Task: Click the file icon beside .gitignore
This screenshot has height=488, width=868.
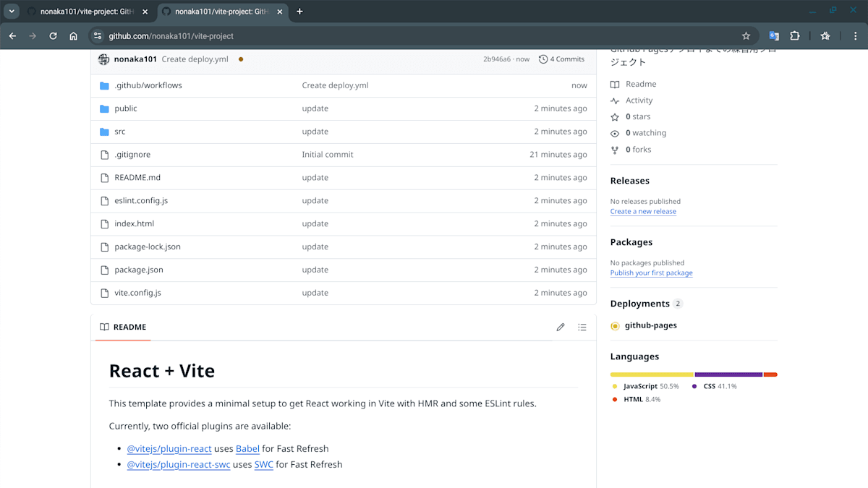Action: pos(104,155)
